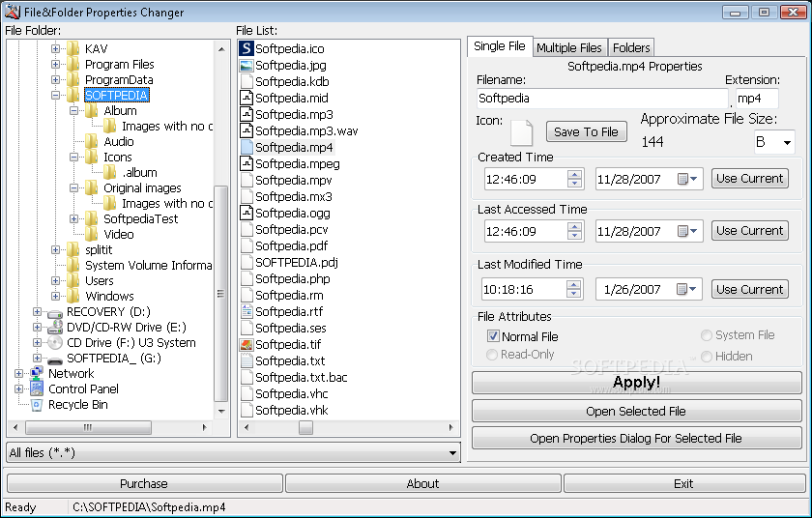Select Softpedia.pdf in the file list
Viewport: 812px width, 518px height.
(292, 245)
